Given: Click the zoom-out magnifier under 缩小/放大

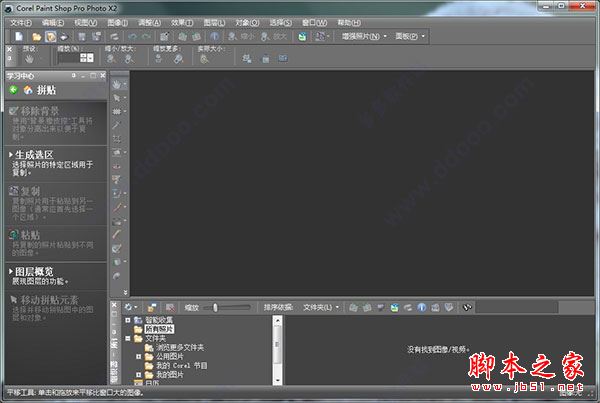Looking at the screenshot, I should (x=111, y=59).
